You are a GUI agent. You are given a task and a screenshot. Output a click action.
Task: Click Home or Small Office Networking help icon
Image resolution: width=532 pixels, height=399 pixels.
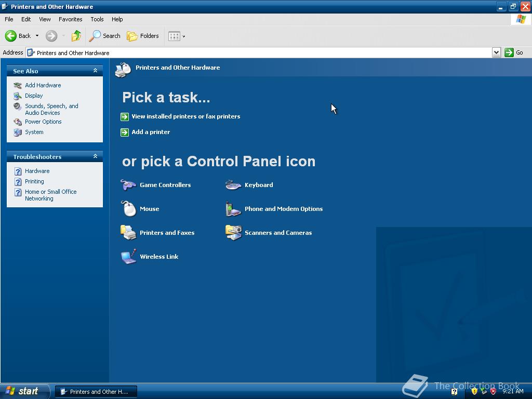(x=18, y=192)
